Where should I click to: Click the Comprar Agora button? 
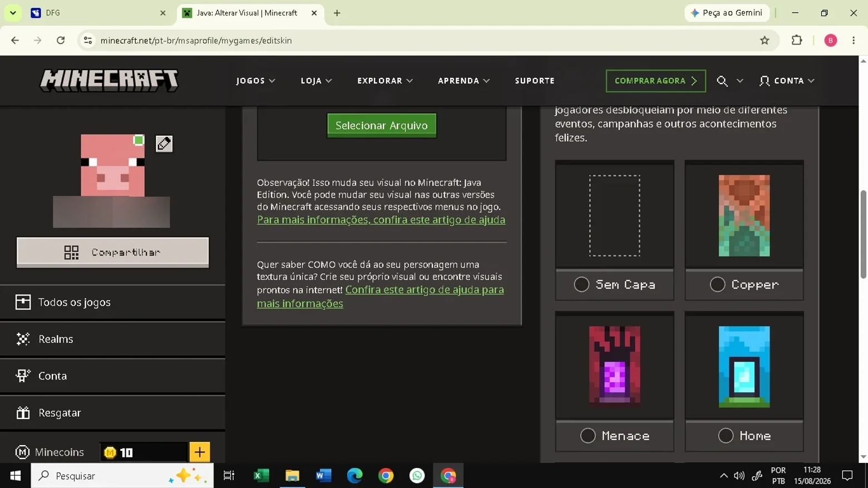[x=655, y=81]
